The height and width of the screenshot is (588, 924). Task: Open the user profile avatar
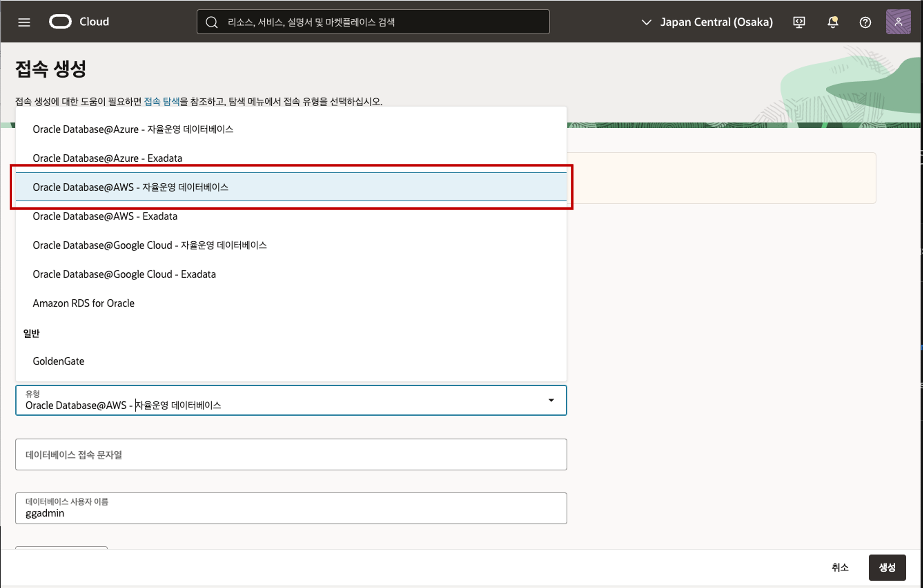pos(898,22)
